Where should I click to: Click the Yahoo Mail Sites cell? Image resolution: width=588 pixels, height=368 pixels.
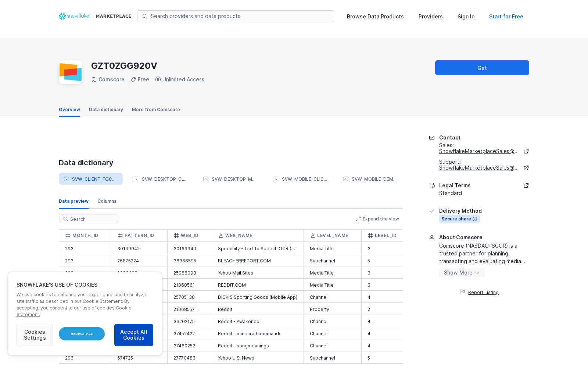point(258,273)
